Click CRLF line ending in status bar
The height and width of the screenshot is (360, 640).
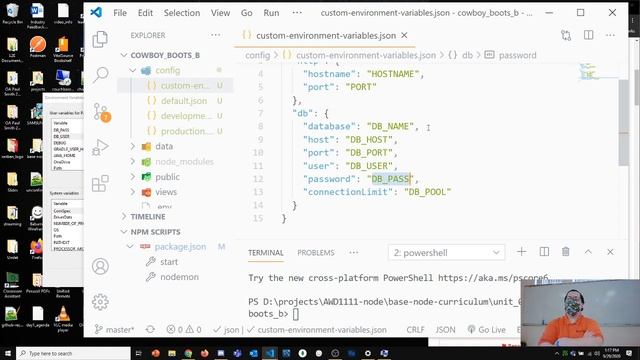pos(416,329)
